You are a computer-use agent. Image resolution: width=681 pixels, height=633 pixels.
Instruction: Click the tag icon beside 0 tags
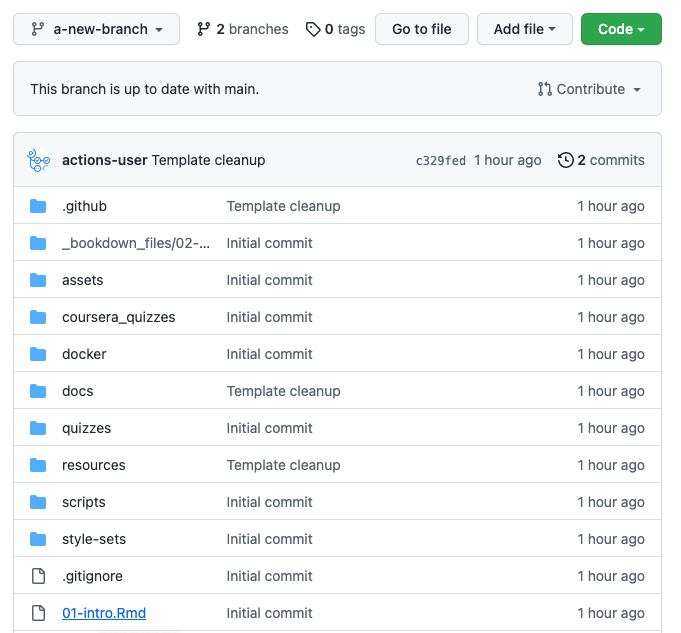tap(313, 29)
